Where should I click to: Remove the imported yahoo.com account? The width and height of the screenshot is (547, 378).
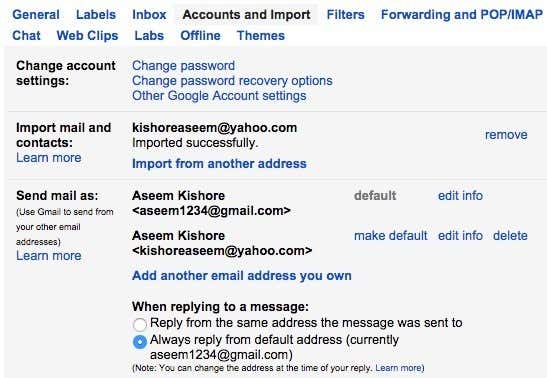point(506,135)
